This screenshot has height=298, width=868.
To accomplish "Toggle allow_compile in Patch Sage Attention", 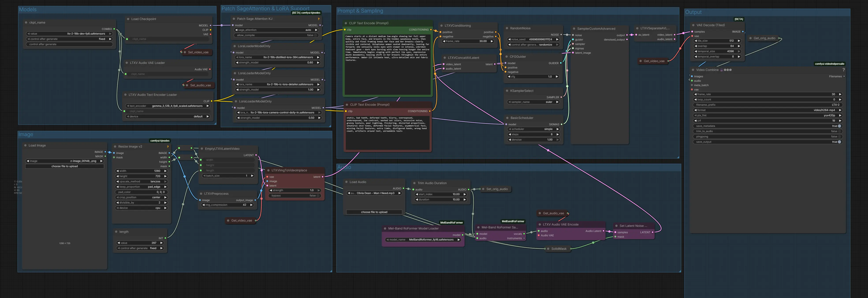I will point(316,35).
